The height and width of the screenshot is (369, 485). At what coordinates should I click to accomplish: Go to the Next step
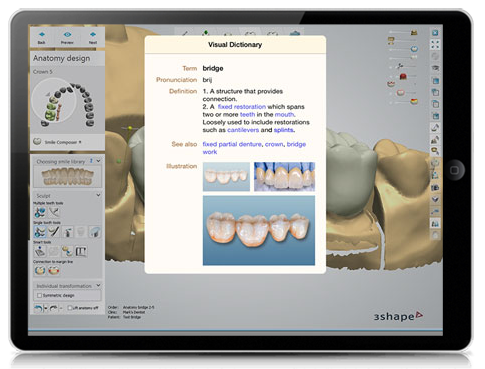coord(93,34)
